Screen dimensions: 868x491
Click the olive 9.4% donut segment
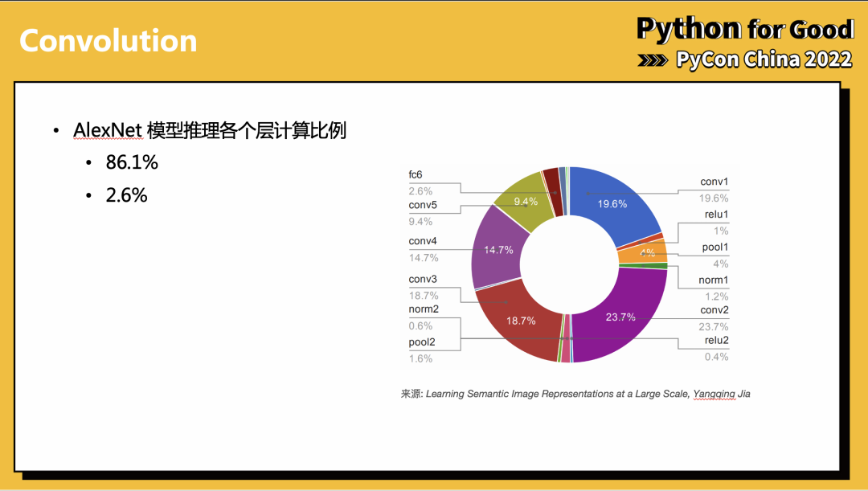coord(526,202)
